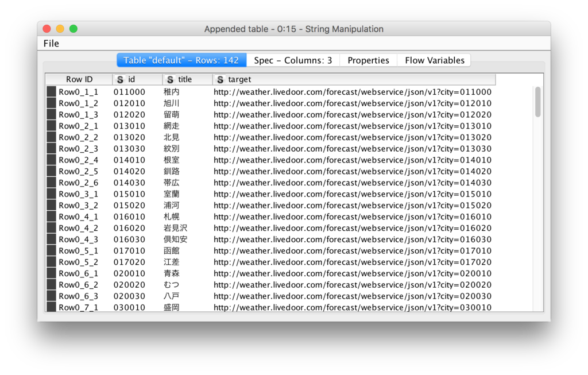Click the color marker of Row0_1_1
This screenshot has height=375, width=588.
coord(51,92)
